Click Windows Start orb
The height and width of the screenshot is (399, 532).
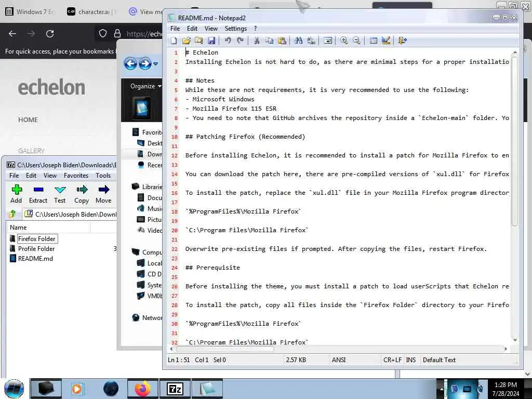coord(14,389)
